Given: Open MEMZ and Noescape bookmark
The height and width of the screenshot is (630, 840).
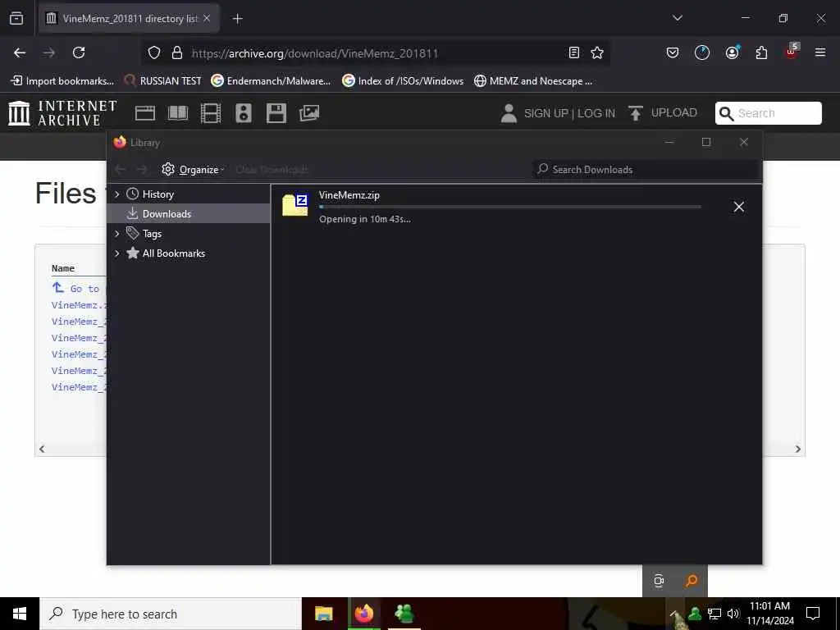Looking at the screenshot, I should pyautogui.click(x=533, y=81).
